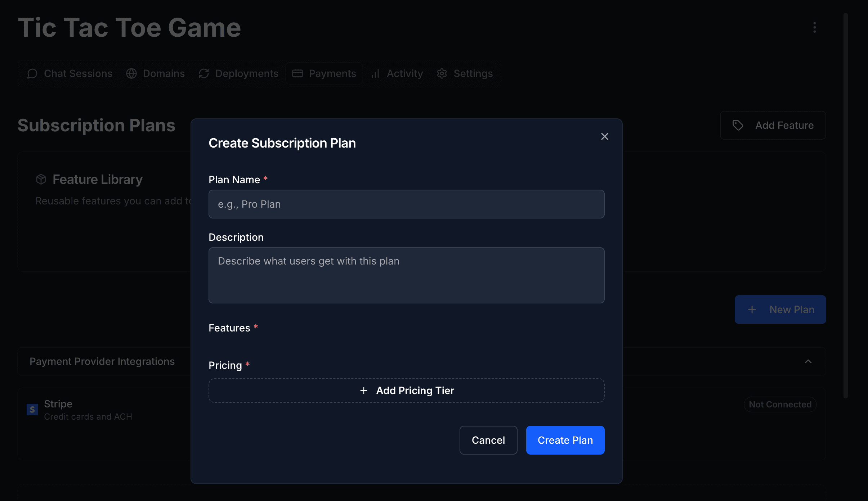Click the plus icon on New Plan
This screenshot has width=868, height=501.
[752, 310]
